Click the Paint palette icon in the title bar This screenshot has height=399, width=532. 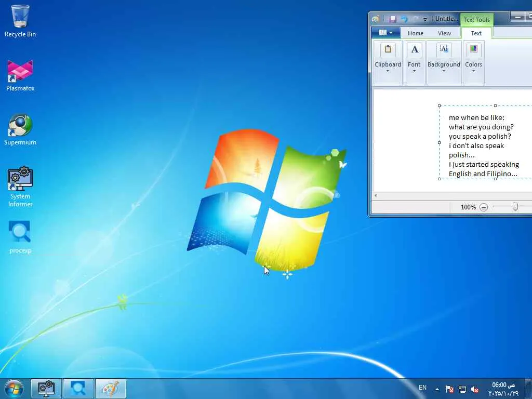[375, 19]
